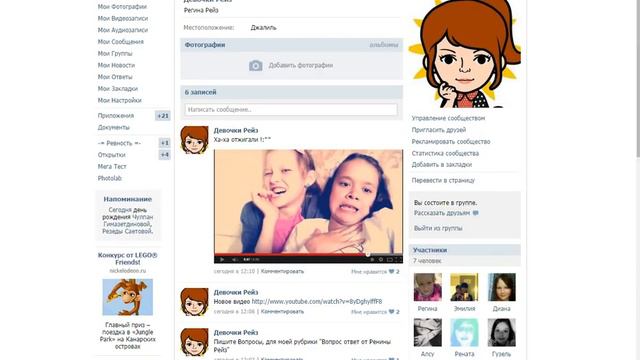The height and width of the screenshot is (360, 640).
Task: Open Управление сообществом
Action: point(448,118)
